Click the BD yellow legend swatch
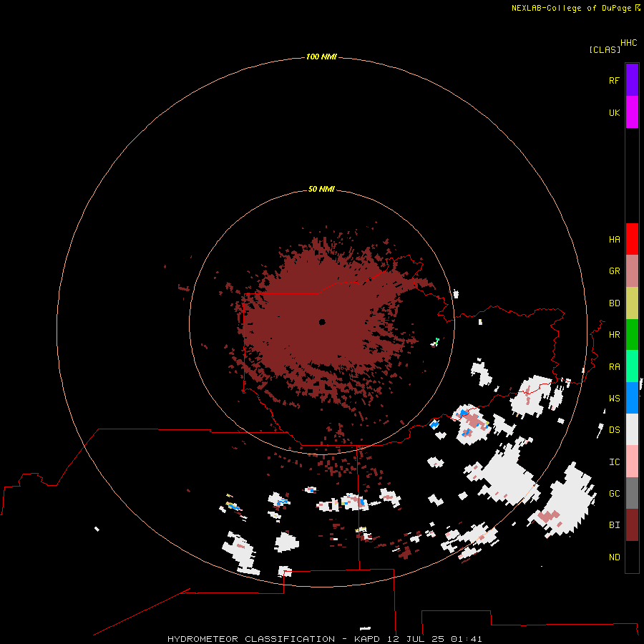This screenshot has width=644, height=644. tap(632, 303)
